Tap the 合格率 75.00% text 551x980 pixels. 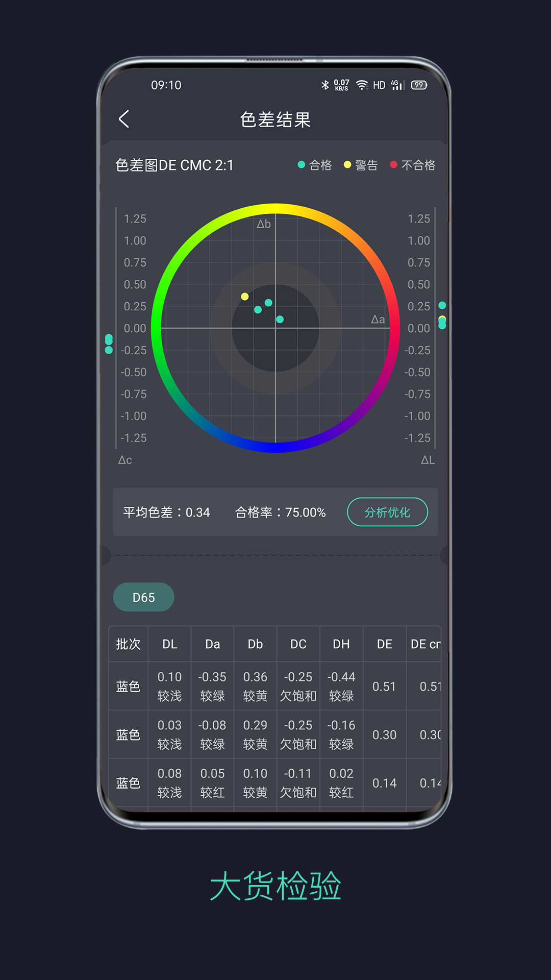[280, 512]
